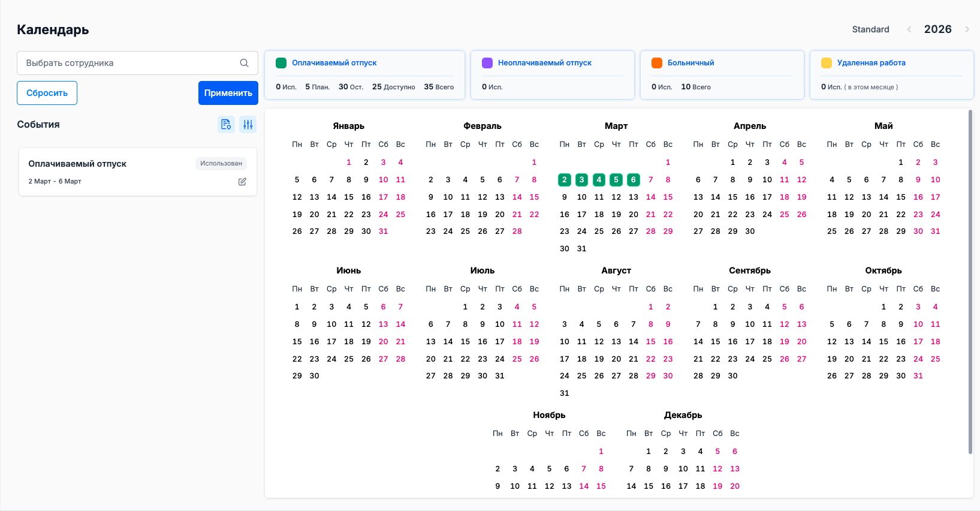
Task: Open the events filter sliders icon
Action: pyautogui.click(x=248, y=124)
